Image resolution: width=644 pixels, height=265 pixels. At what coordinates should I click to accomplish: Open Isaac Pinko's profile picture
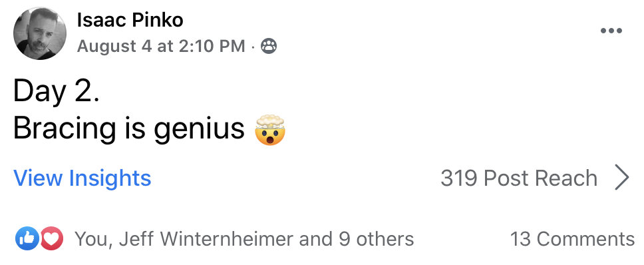click(39, 33)
